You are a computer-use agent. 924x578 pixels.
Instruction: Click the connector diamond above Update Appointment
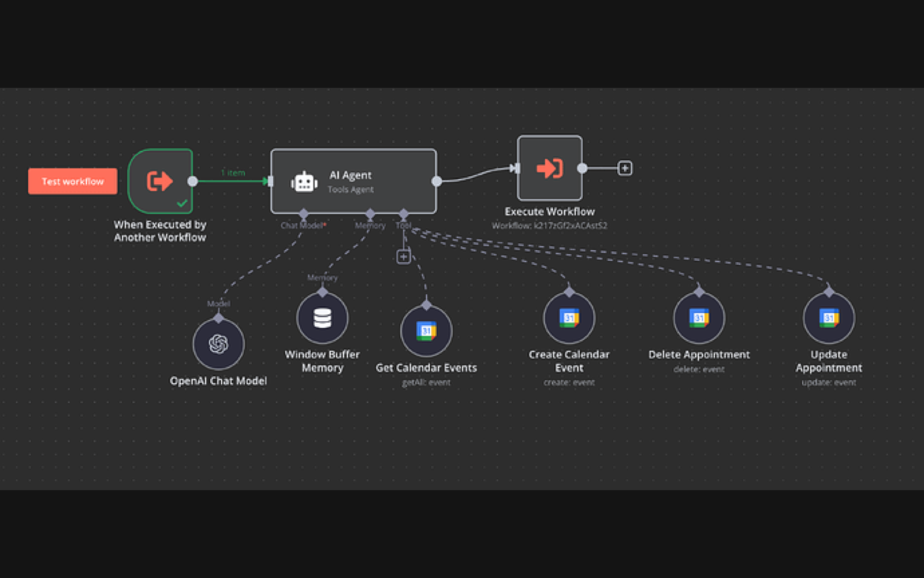(829, 292)
